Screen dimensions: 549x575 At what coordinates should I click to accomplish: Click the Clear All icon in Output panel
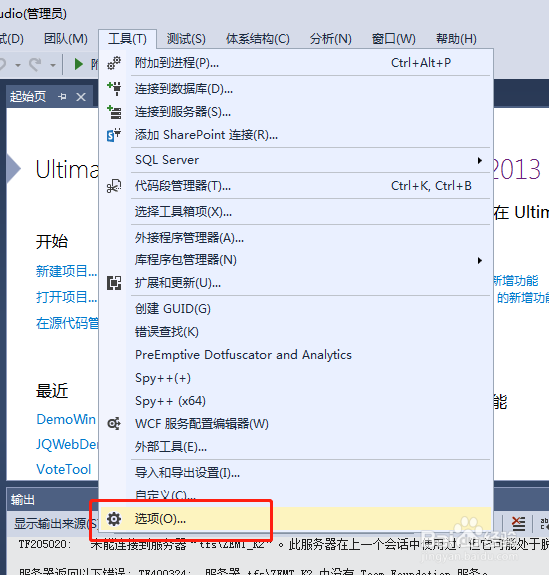(518, 523)
